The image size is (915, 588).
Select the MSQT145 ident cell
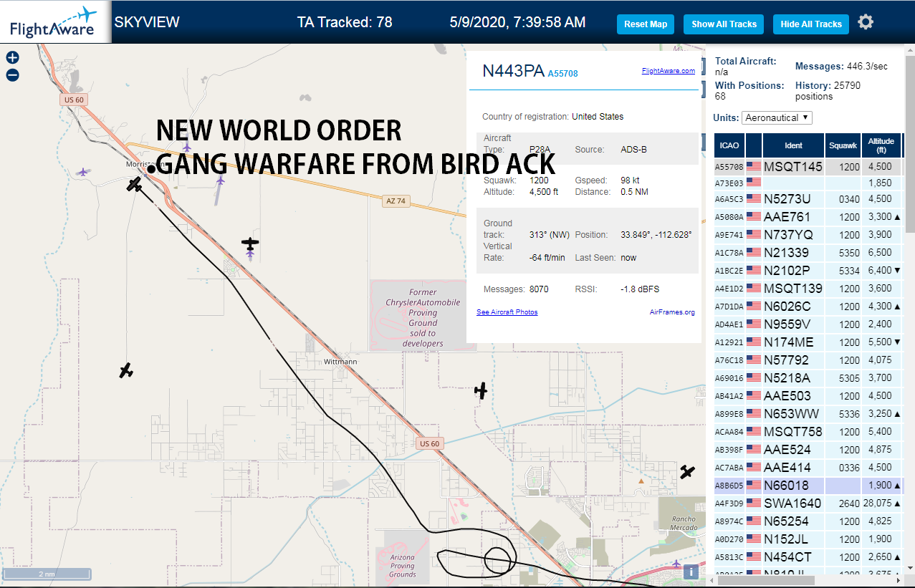(x=793, y=167)
